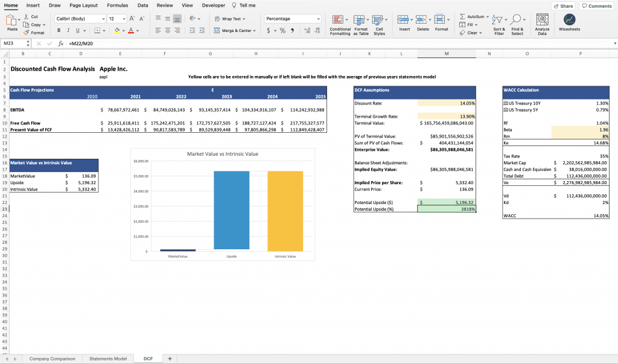Click the Name Box showing M23
The height and width of the screenshot is (364, 618).
(15, 43)
